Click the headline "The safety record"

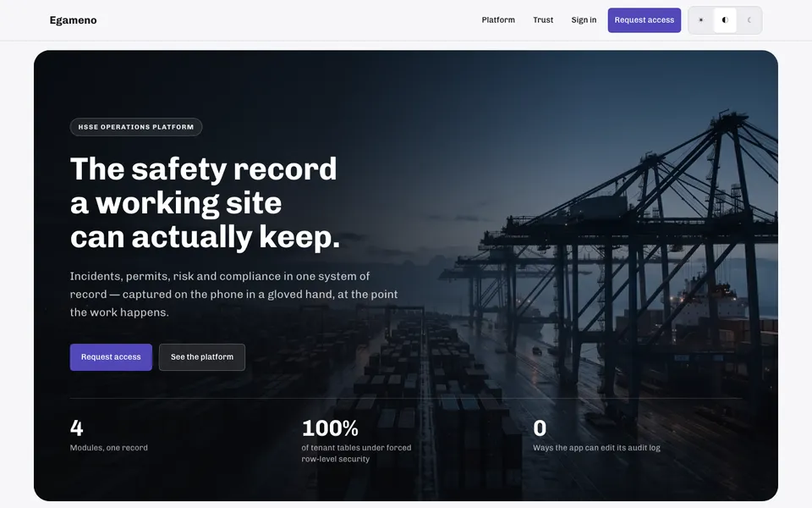tap(204, 169)
